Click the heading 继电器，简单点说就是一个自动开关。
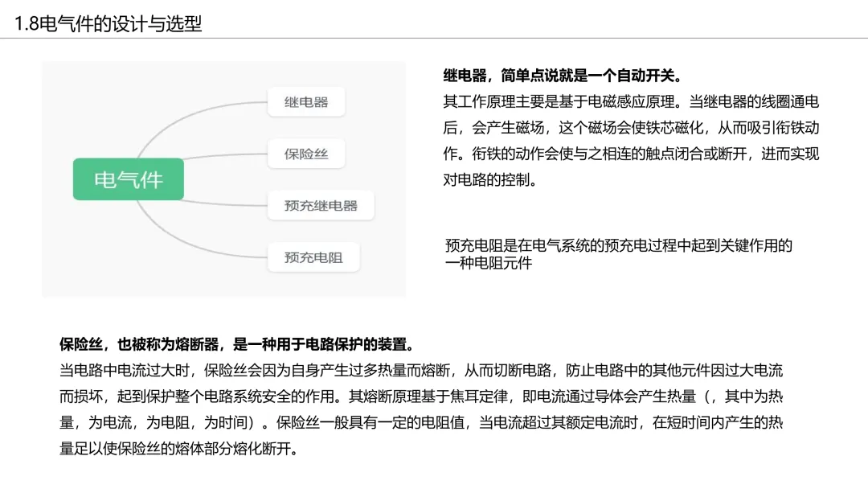 coord(563,76)
